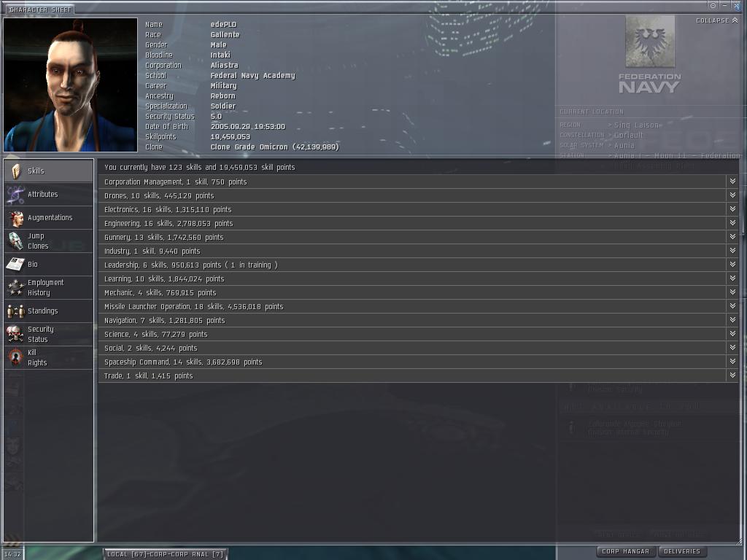Expand the Social skill group chevron
This screenshot has height=560, width=747.
(x=732, y=347)
